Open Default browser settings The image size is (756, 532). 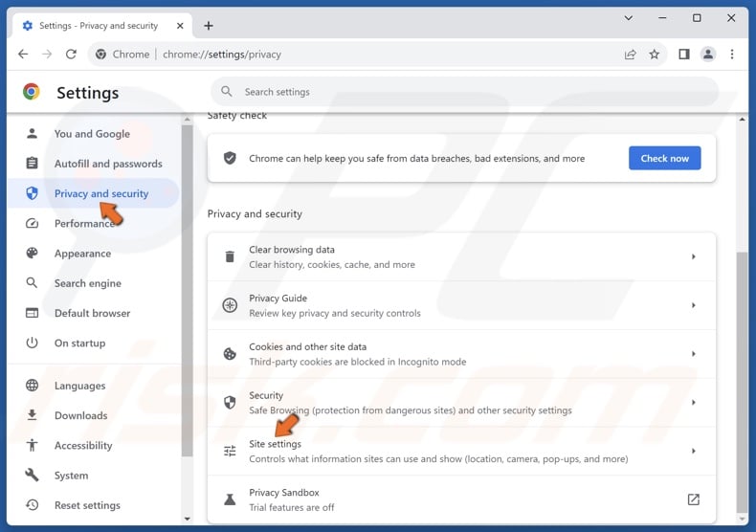coord(93,313)
